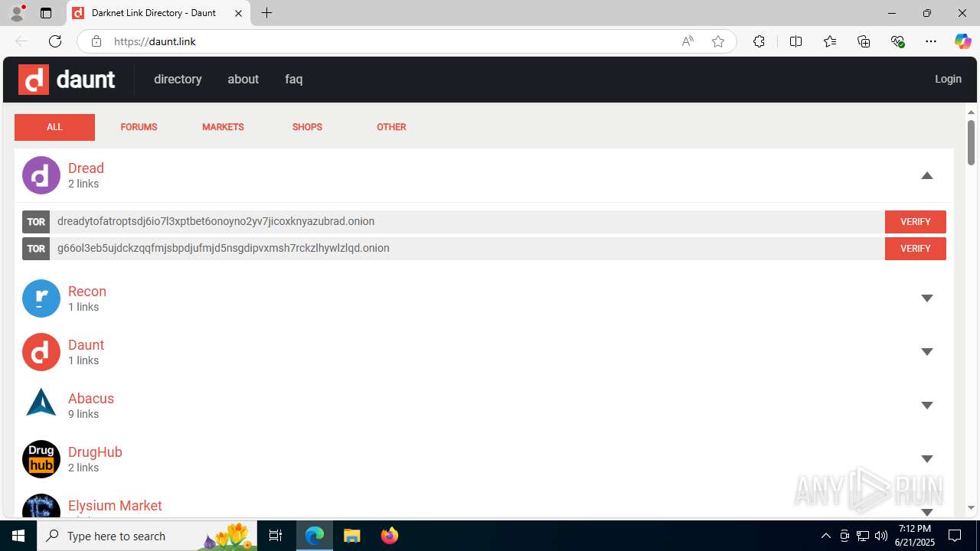Click the Abacus triangle logo icon
The height and width of the screenshot is (551, 980).
coord(41,403)
